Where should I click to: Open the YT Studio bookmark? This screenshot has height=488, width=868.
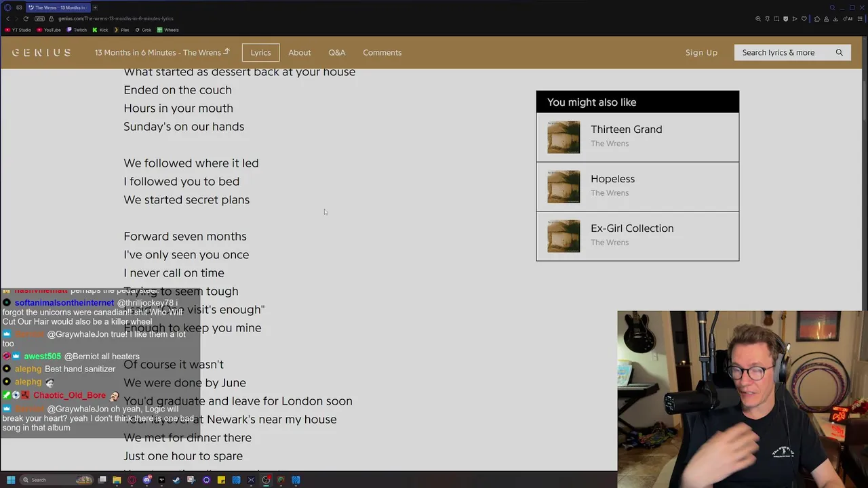[18, 30]
